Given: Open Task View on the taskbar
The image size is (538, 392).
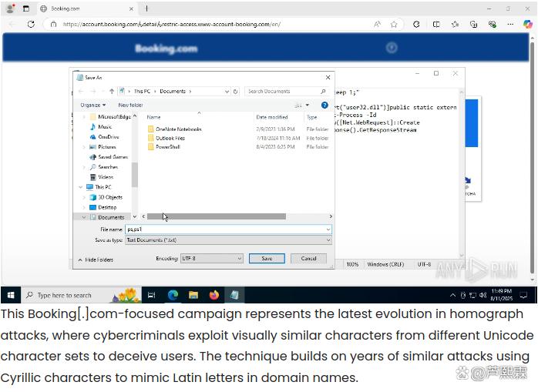Looking at the screenshot, I should tap(151, 295).
